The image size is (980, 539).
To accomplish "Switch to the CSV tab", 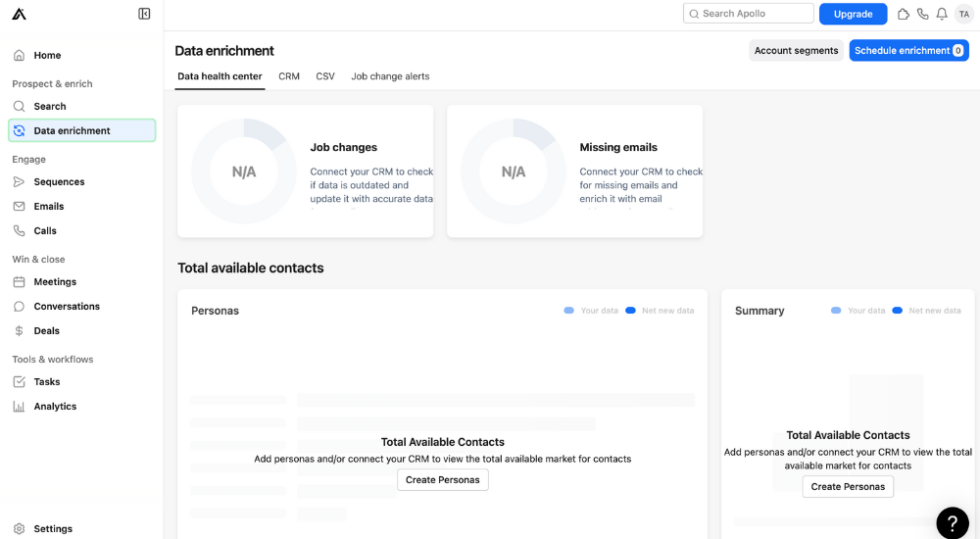I will click(325, 76).
